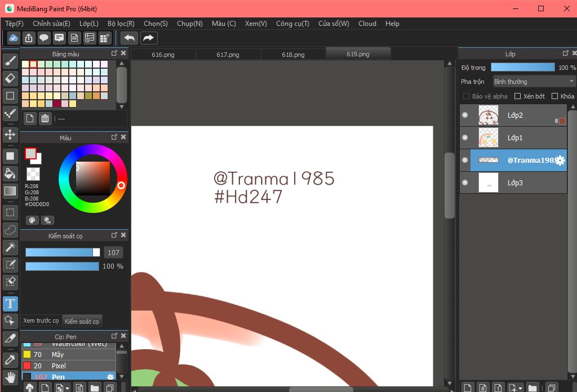Select the Mây brush in list
Image resolution: width=577 pixels, height=392 pixels.
(x=69, y=354)
